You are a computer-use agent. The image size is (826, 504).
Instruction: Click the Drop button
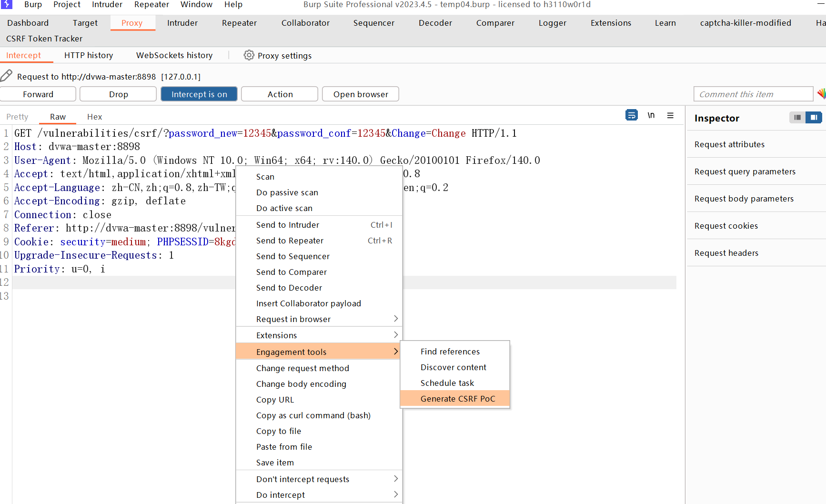pyautogui.click(x=118, y=94)
